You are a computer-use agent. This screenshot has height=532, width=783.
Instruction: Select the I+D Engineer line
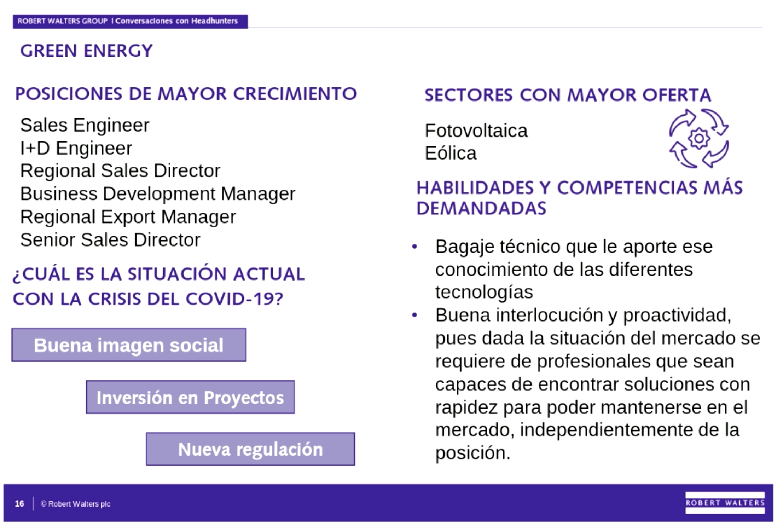[x=76, y=148]
